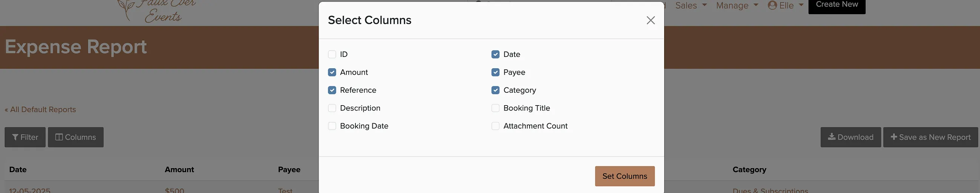Click the Faux Ever Events logo

click(157, 11)
